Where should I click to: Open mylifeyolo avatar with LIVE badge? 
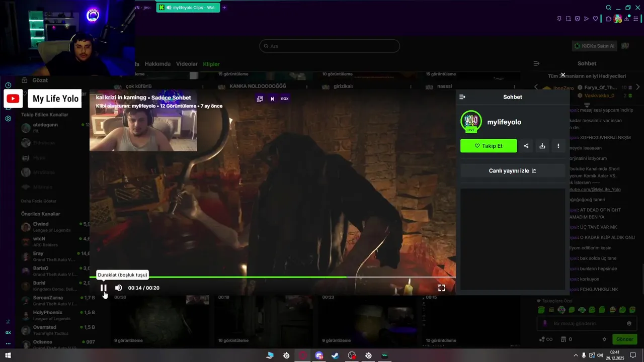coord(471,122)
